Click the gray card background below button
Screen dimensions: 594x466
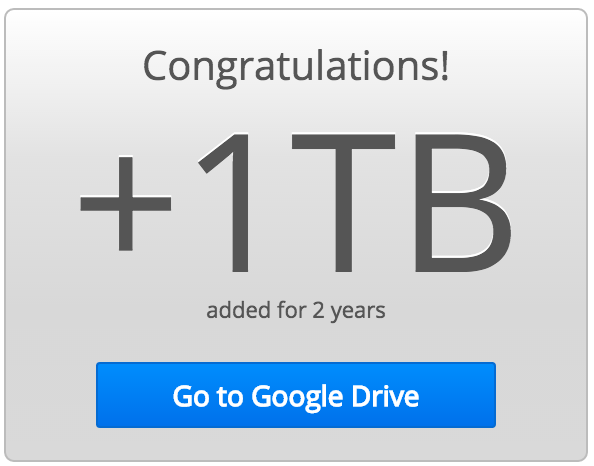click(296, 444)
